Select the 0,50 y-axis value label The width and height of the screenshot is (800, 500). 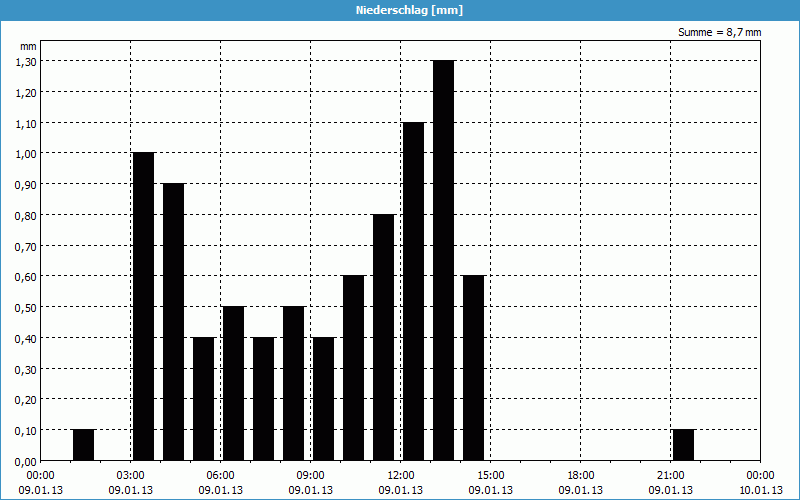click(x=26, y=307)
